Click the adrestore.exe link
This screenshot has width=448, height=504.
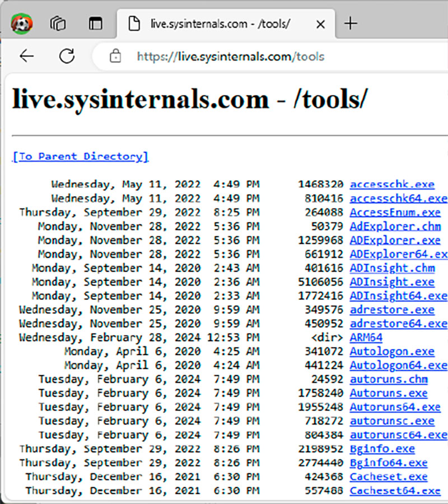(392, 309)
